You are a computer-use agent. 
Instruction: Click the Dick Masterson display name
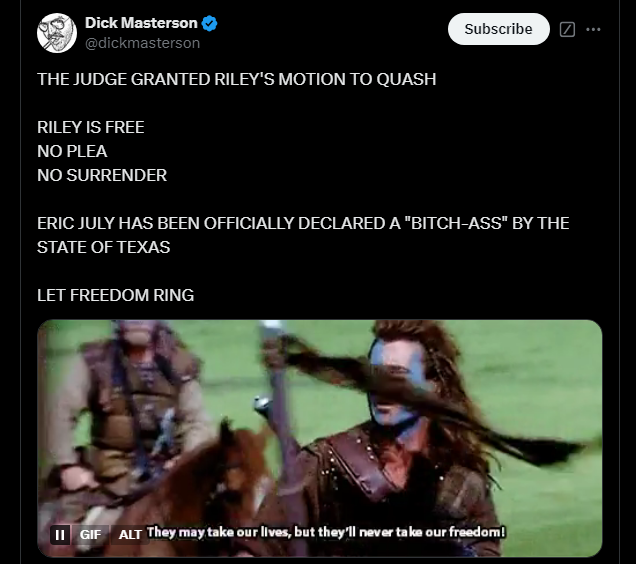[141, 23]
